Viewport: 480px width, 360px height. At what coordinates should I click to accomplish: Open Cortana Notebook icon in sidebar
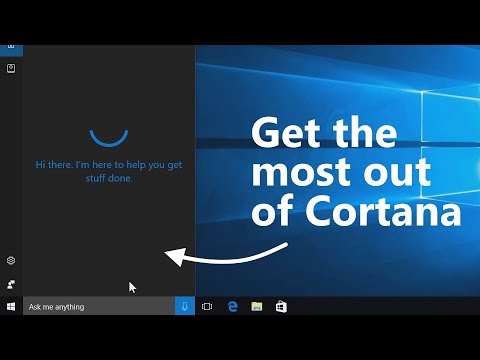tap(11, 68)
